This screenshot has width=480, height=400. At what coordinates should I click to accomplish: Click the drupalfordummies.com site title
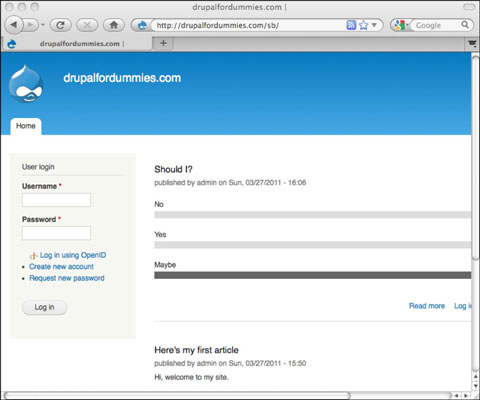coord(122,78)
